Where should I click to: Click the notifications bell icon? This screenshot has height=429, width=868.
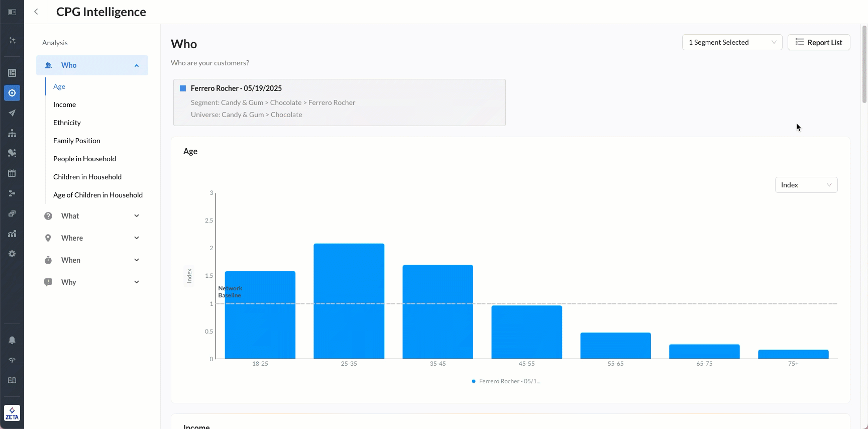tap(12, 340)
